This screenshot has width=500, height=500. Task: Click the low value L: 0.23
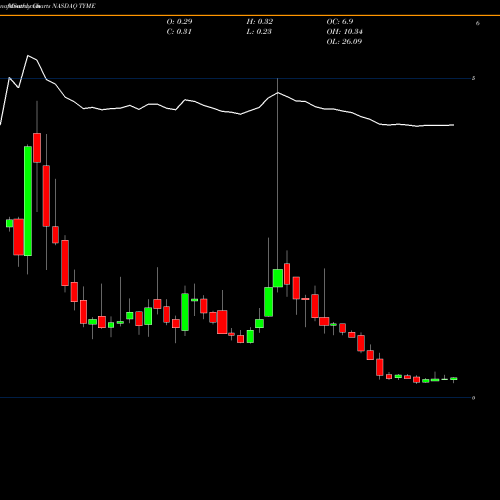(259, 32)
